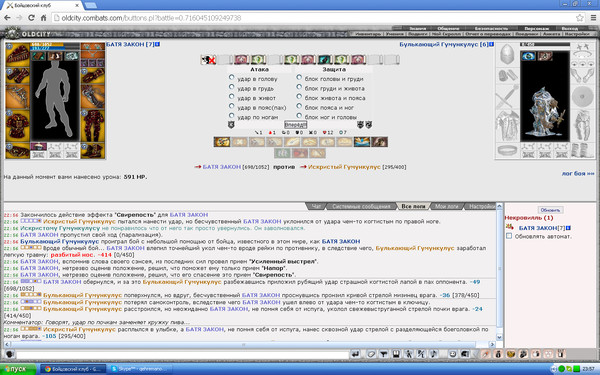This screenshot has height=375, width=600.
Task: Select attack 'удар в голову'
Action: (232, 77)
